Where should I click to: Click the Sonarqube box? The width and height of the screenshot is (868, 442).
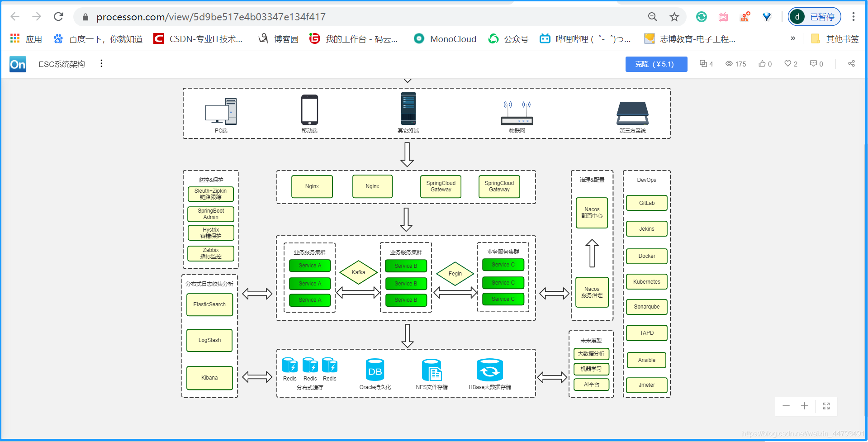[647, 307]
